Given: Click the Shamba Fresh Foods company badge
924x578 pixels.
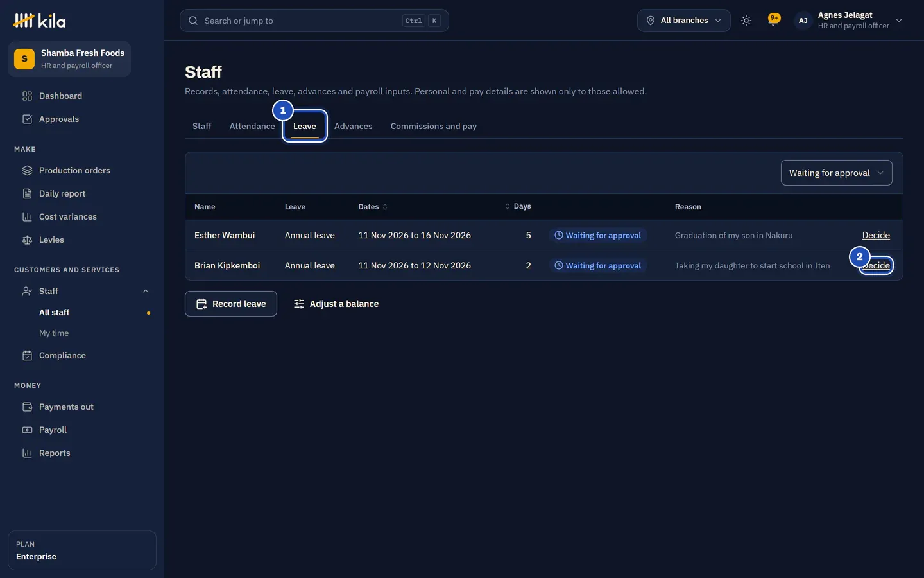Looking at the screenshot, I should coord(69,59).
